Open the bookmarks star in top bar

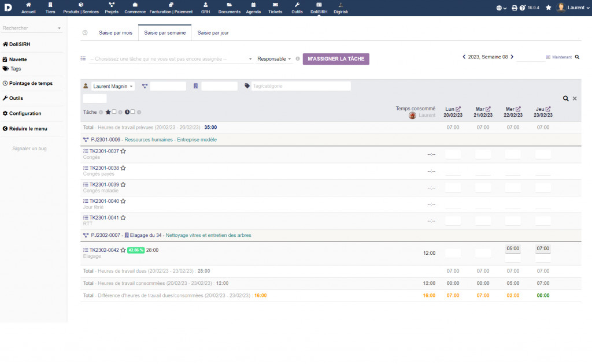(548, 8)
